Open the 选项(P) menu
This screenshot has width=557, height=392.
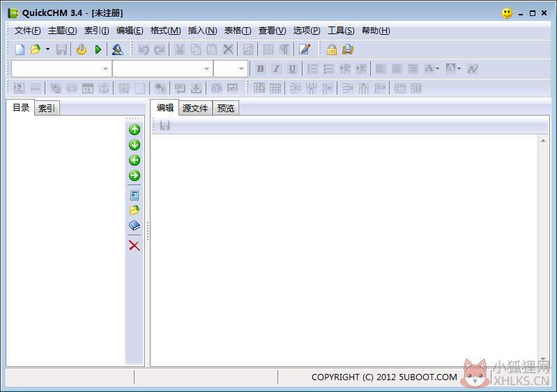click(x=307, y=31)
